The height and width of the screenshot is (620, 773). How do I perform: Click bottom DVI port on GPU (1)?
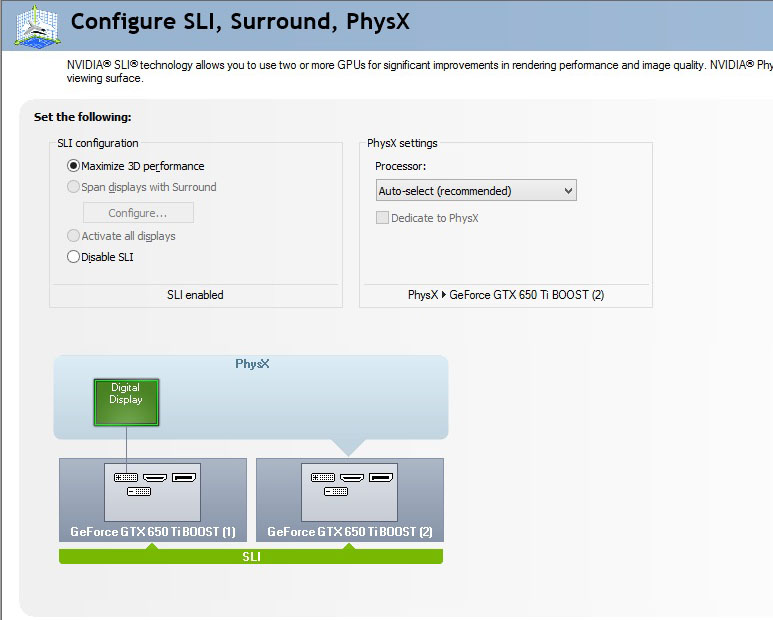point(139,492)
